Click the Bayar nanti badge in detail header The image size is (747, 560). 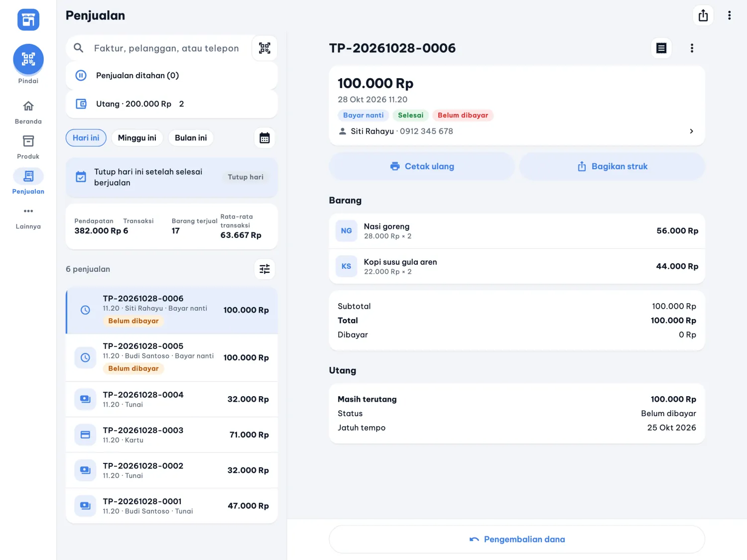364,115
